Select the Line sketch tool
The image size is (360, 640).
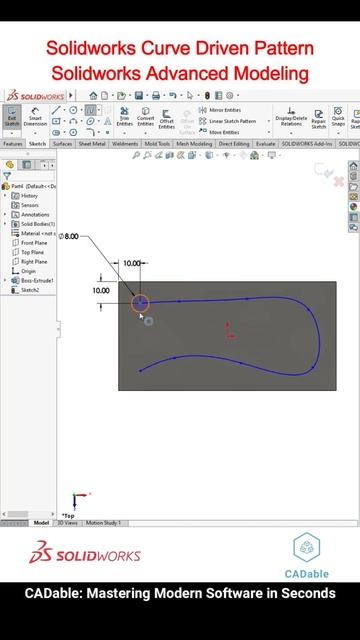56,110
